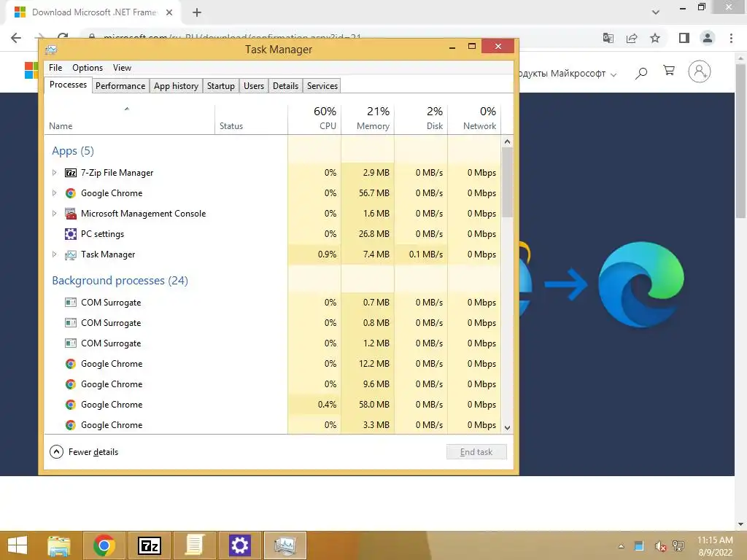The image size is (747, 560).
Task: Click the Google Chrome icon in Apps group
Action: coord(71,192)
